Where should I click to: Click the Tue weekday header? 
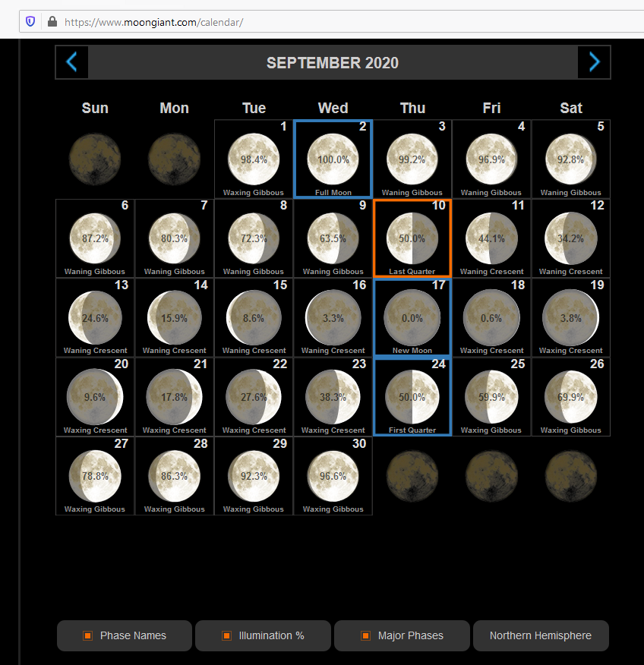coord(254,108)
